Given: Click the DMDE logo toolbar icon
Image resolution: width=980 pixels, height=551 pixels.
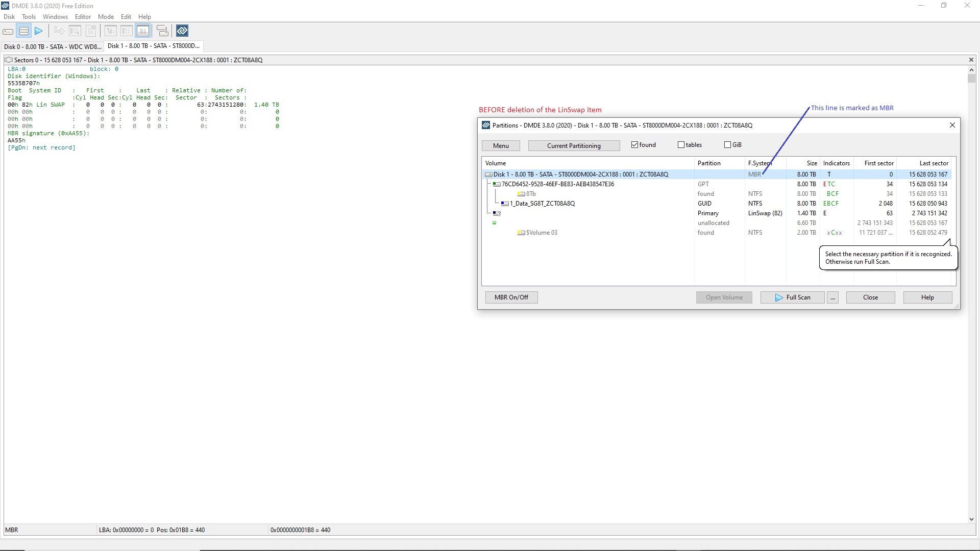Looking at the screenshot, I should coord(182,31).
